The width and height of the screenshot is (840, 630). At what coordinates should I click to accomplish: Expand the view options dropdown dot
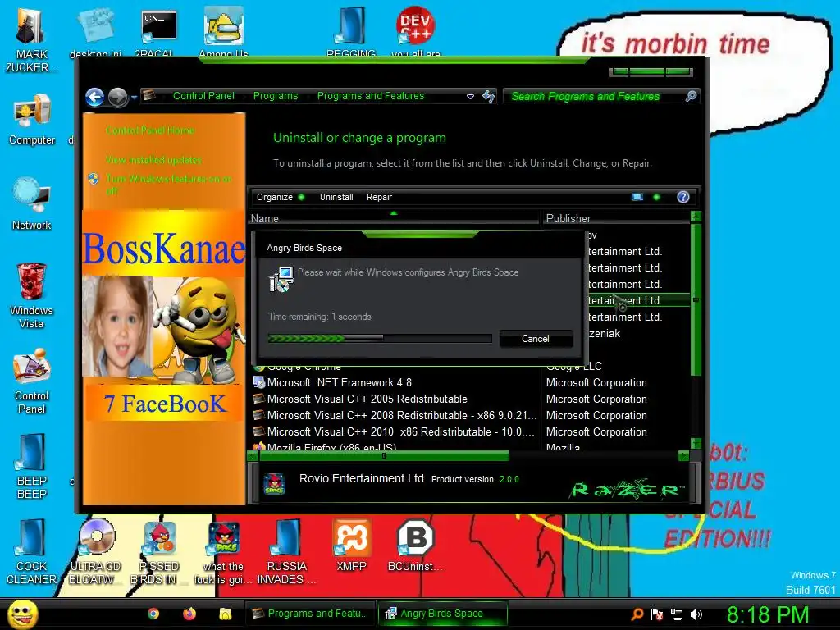pos(657,197)
